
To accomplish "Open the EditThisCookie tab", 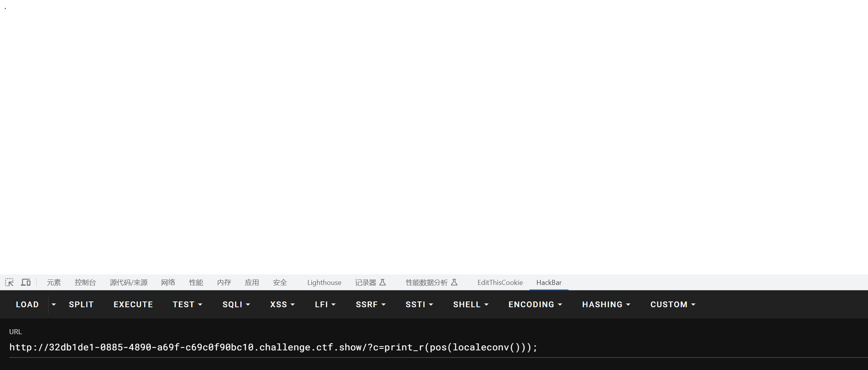I will 500,283.
